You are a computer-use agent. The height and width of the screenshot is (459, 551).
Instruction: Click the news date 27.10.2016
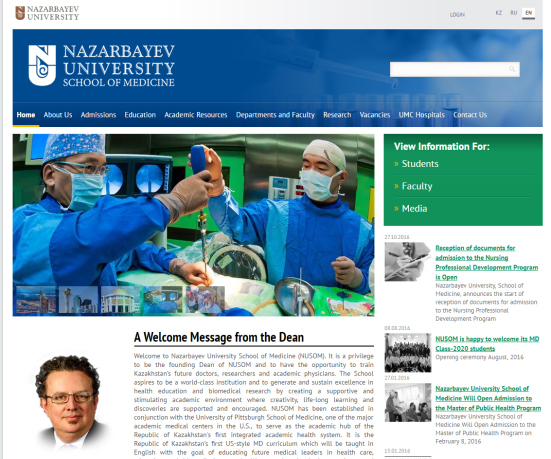tap(397, 237)
